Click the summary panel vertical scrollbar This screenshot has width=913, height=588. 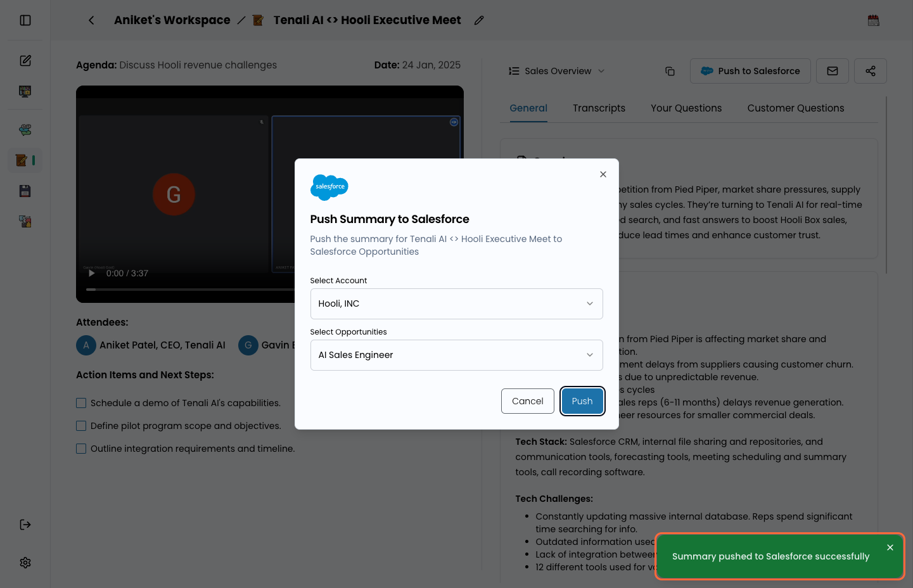click(886, 185)
